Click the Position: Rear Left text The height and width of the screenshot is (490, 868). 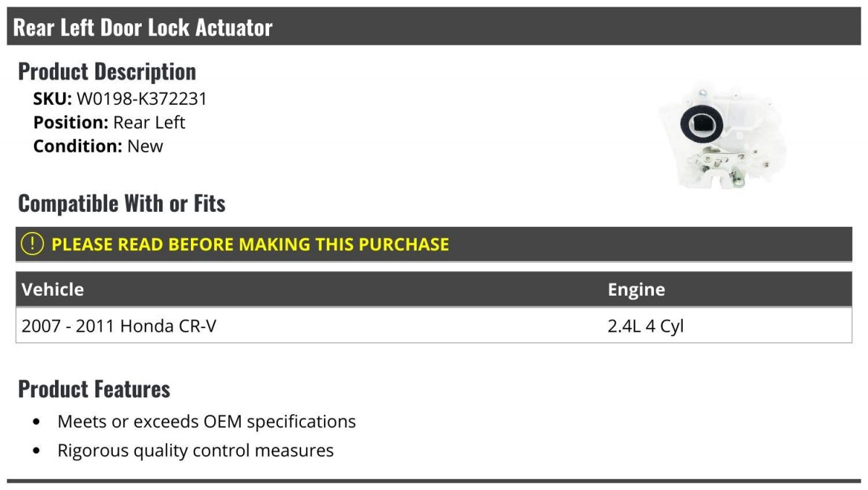tap(109, 122)
